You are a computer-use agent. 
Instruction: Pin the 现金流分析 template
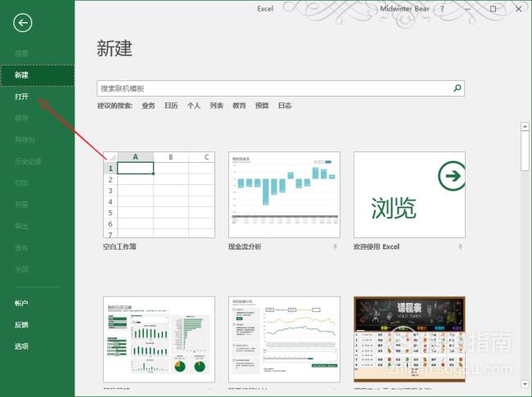coord(336,246)
